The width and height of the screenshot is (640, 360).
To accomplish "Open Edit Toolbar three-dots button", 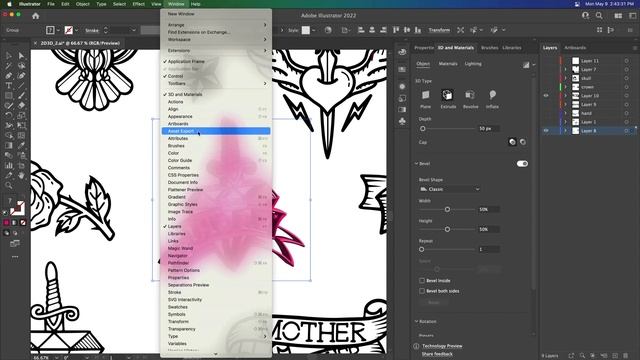I will pos(15,257).
